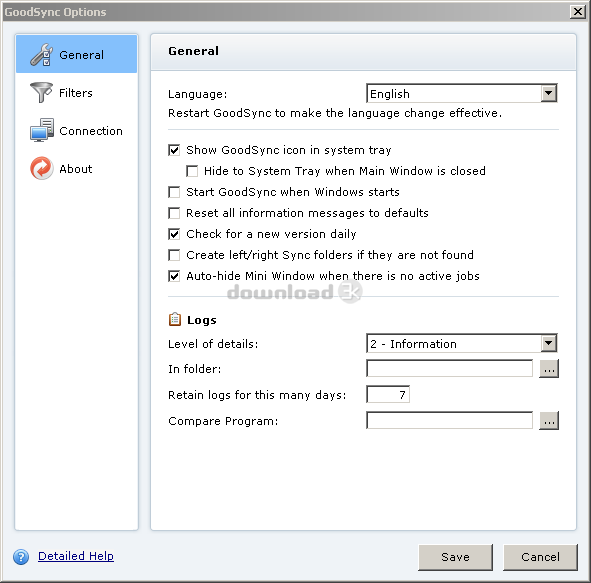This screenshot has width=591, height=583.
Task: Click the blue question mark help icon
Action: coord(21,557)
